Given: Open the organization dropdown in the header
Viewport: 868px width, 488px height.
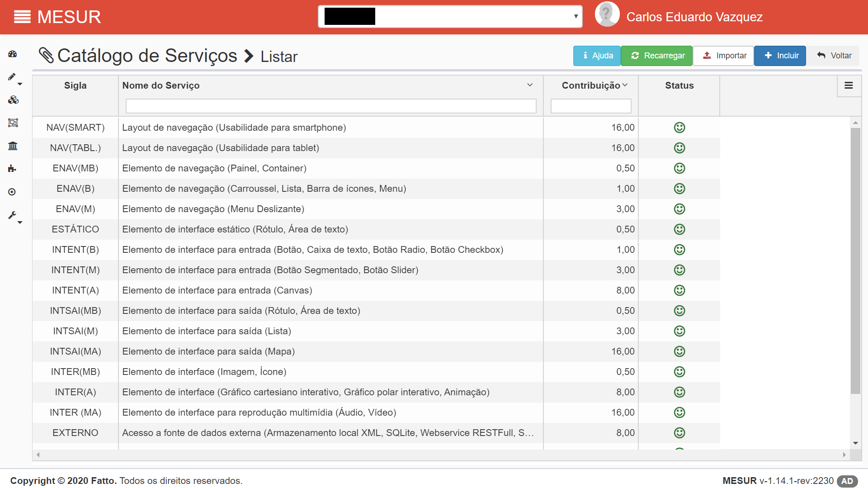Looking at the screenshot, I should point(450,16).
